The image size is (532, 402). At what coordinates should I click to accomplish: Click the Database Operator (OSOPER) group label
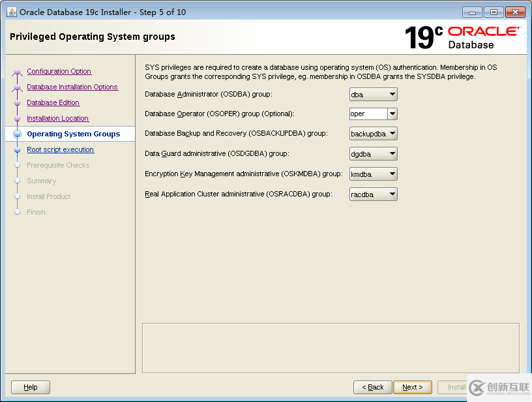point(220,114)
